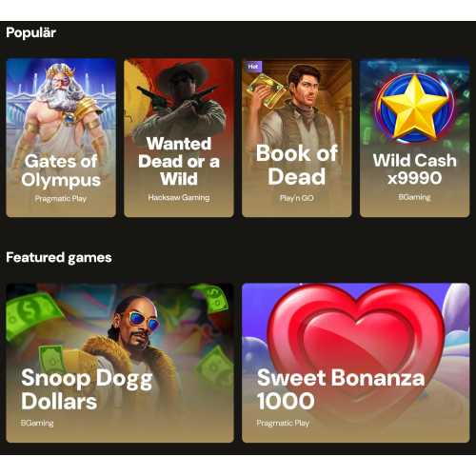Screen dimensions: 476x476
Task: Click Pragmatic Play under Gates of Olympus
Action: pos(61,199)
